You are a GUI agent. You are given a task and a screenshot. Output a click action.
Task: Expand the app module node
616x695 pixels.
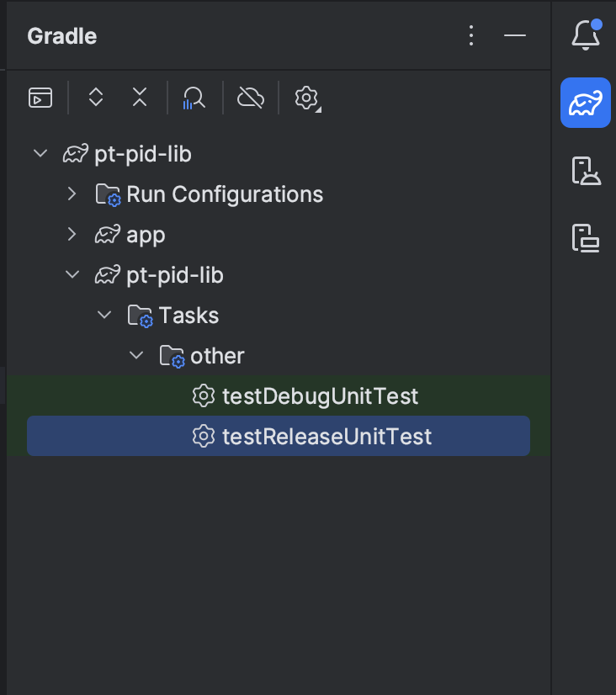[72, 235]
